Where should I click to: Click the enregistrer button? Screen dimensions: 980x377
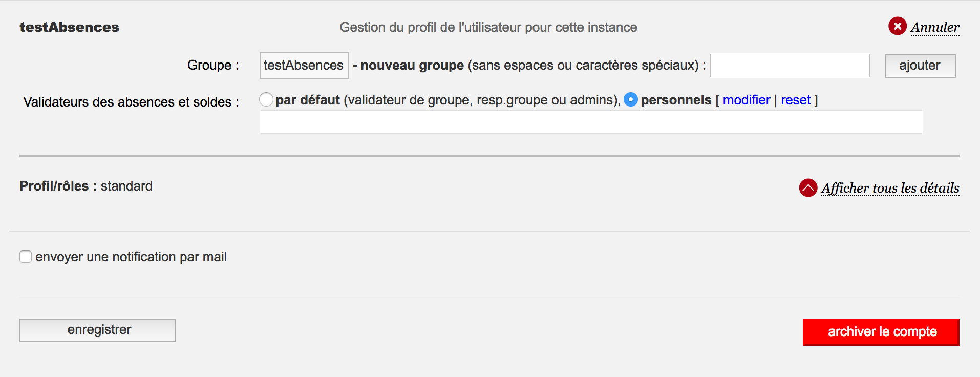pos(98,330)
